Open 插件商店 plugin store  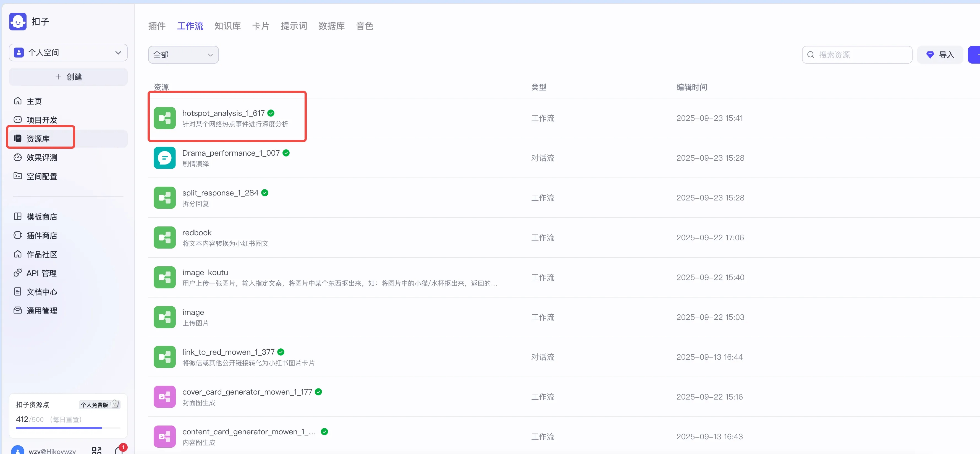tap(41, 236)
